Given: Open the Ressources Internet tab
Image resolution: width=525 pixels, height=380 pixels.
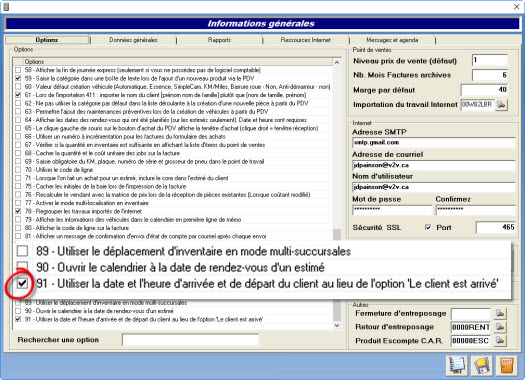Looking at the screenshot, I should pyautogui.click(x=305, y=40).
